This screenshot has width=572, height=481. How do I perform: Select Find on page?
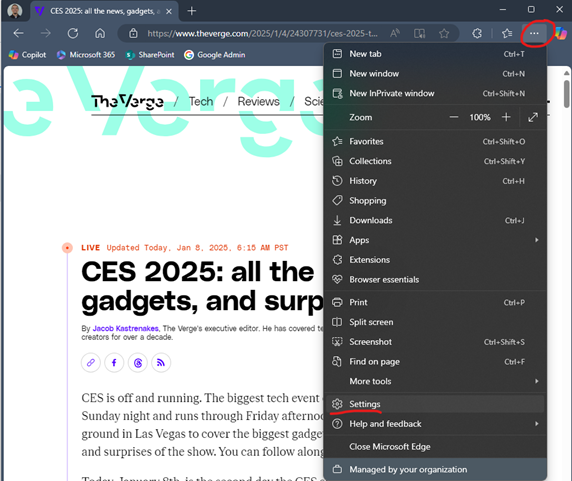point(435,361)
